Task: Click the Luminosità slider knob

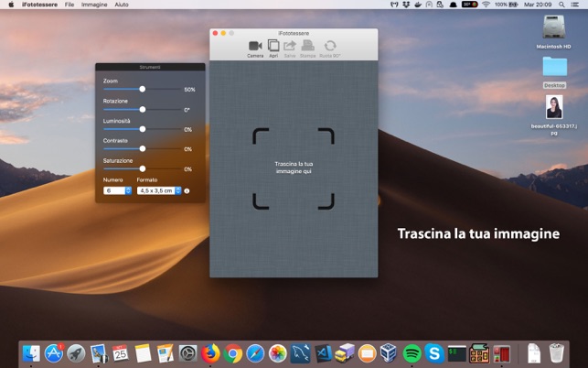Action: coord(143,129)
